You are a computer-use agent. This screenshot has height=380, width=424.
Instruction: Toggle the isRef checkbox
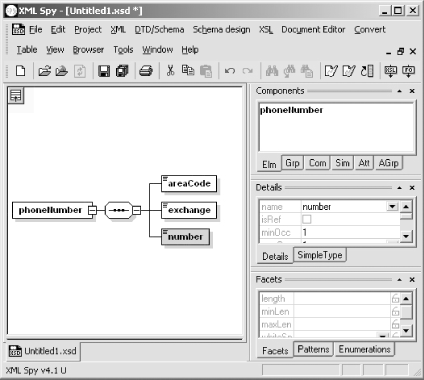point(306,219)
